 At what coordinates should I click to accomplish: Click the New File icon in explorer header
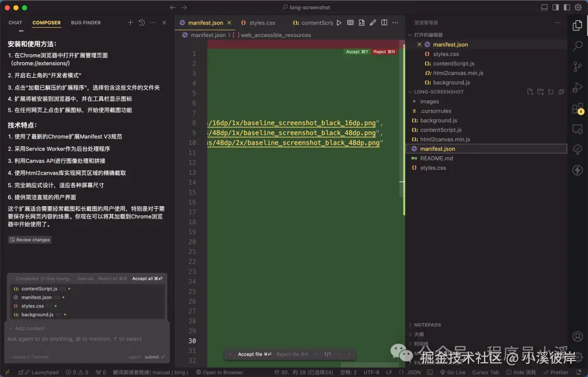click(x=530, y=92)
